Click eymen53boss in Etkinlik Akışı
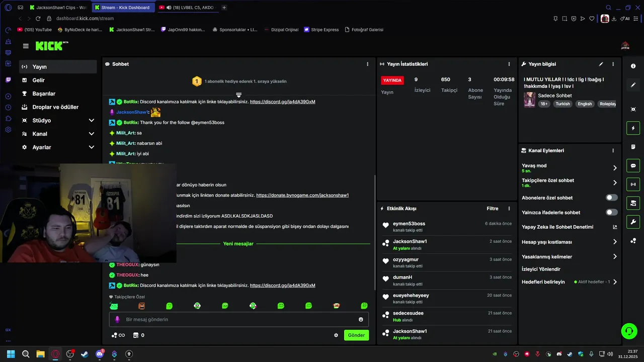This screenshot has width=644, height=362. coord(409,223)
